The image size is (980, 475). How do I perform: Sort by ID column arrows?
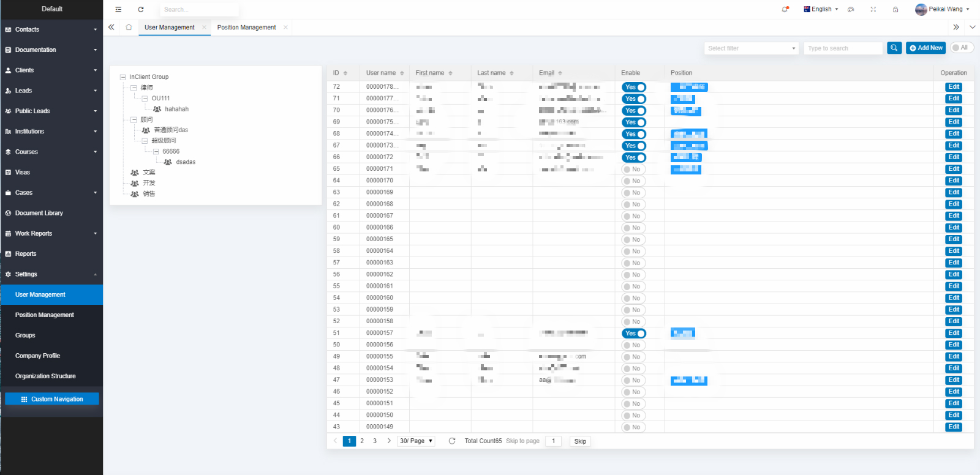coord(345,73)
